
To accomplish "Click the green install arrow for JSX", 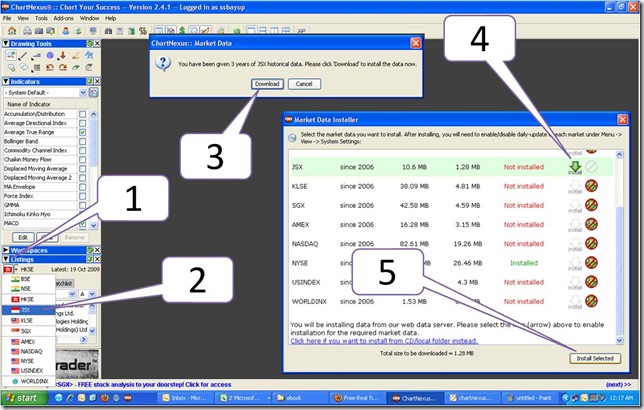I will click(575, 167).
